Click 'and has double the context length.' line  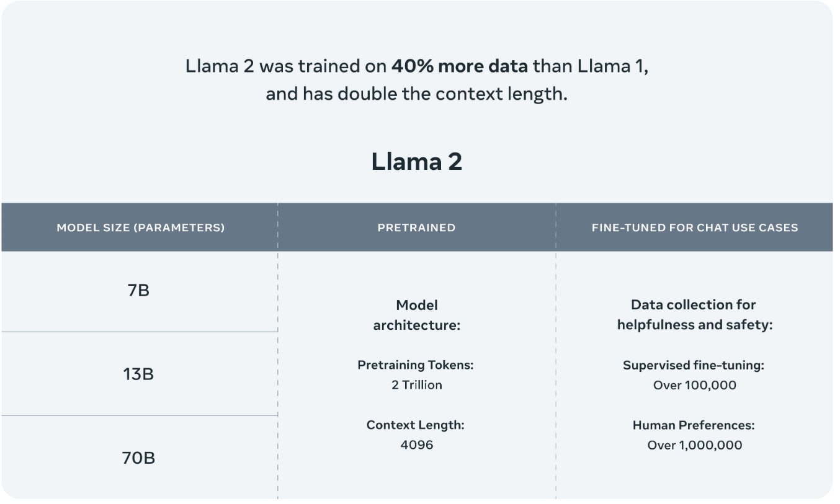click(x=416, y=95)
